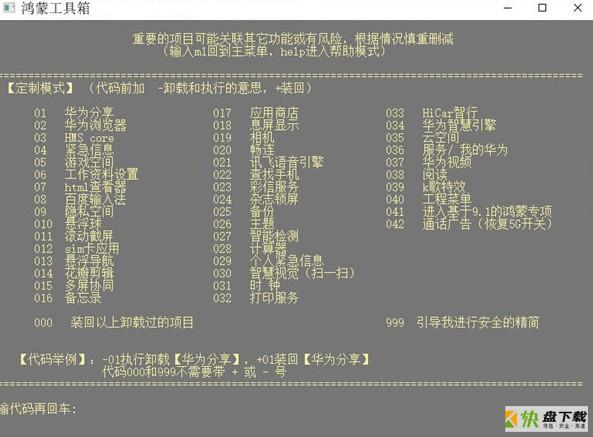Select the 041 进入基于9.1的鸿蒙专项 entry
Screen dimensions: 593x437
click(x=469, y=212)
